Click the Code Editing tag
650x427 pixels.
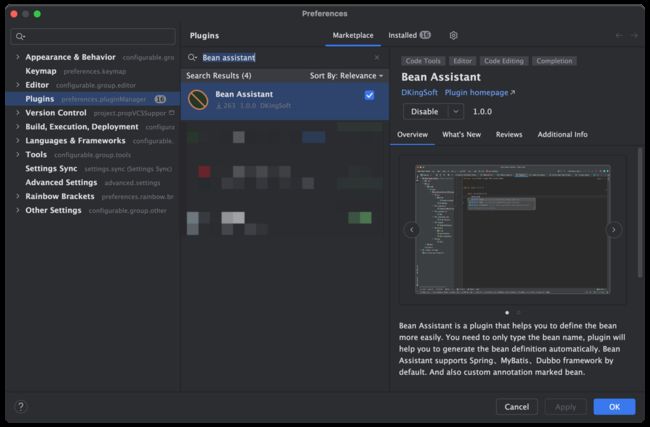tap(504, 61)
